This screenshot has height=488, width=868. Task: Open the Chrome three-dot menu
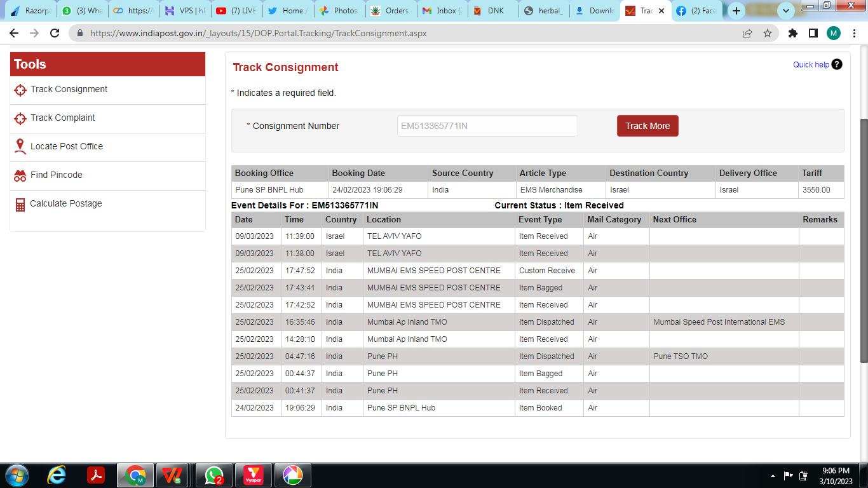click(854, 33)
